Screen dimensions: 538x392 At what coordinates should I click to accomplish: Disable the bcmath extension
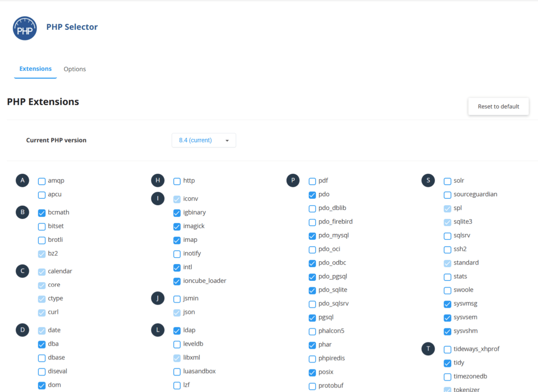[x=42, y=213]
